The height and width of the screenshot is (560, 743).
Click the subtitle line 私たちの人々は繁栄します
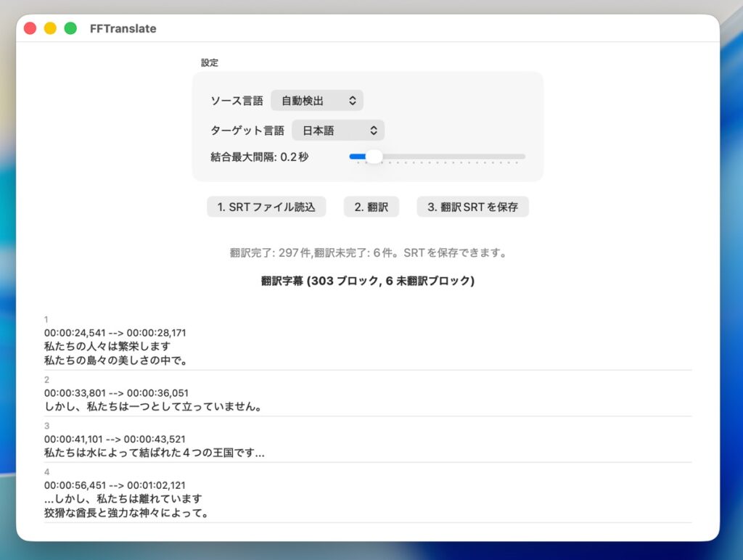coord(107,347)
